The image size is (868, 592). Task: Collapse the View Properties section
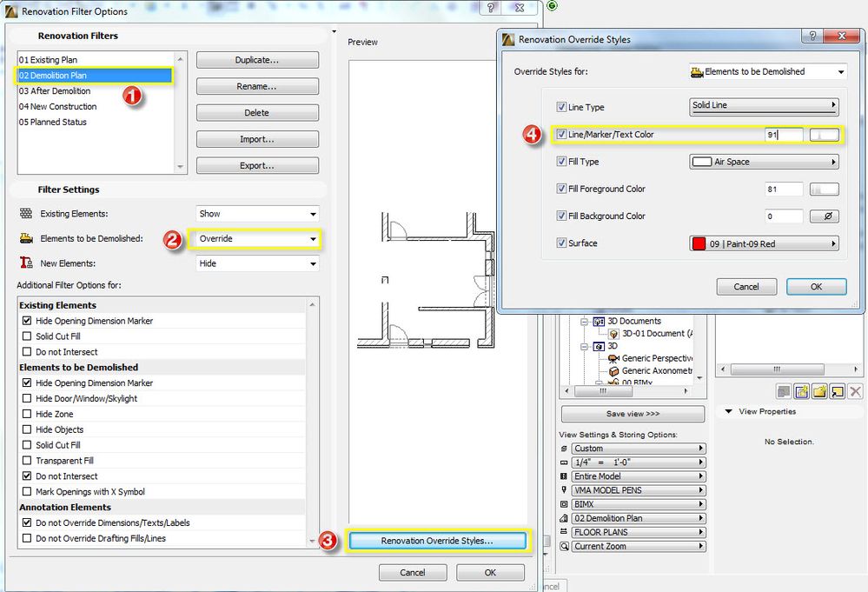pos(728,411)
